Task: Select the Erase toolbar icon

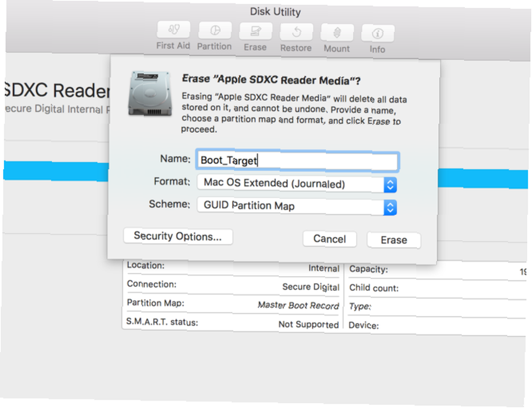Action: pos(255,31)
